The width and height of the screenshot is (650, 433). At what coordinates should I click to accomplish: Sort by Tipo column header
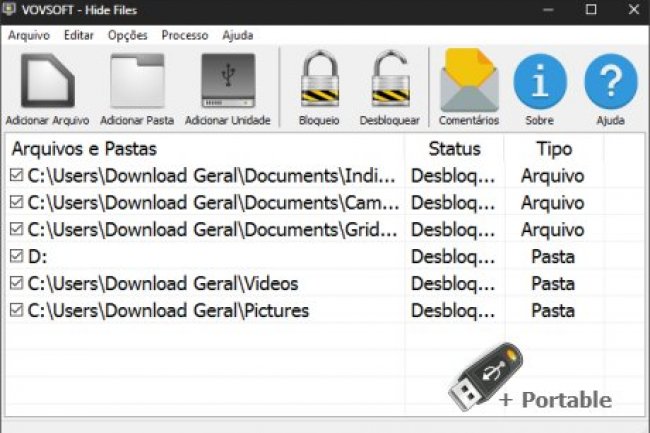(x=554, y=149)
